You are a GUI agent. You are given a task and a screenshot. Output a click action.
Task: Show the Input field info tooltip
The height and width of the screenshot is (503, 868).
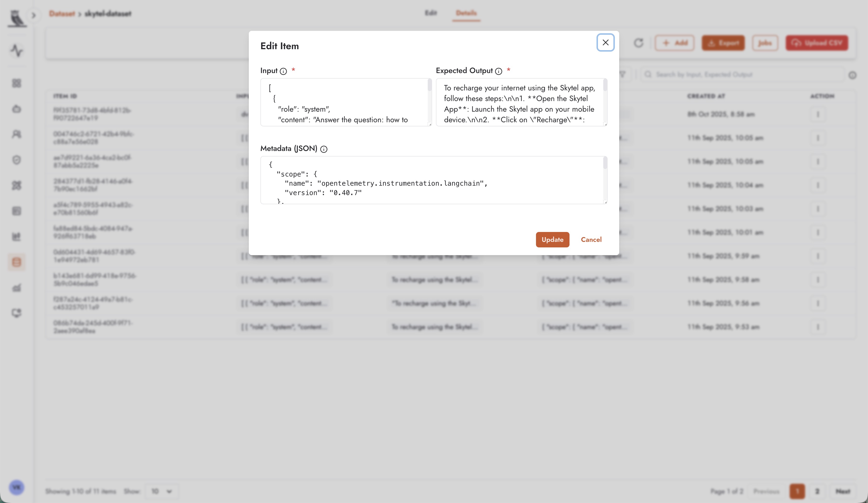tap(283, 71)
